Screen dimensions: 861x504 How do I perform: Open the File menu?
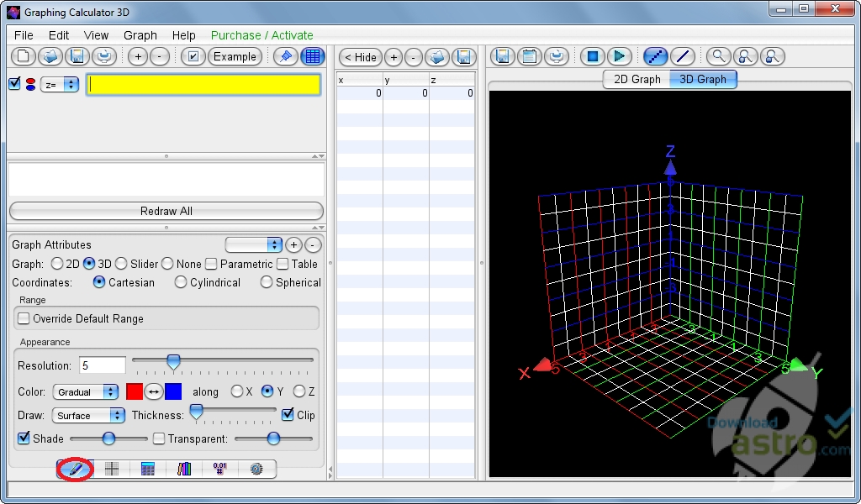coord(24,35)
